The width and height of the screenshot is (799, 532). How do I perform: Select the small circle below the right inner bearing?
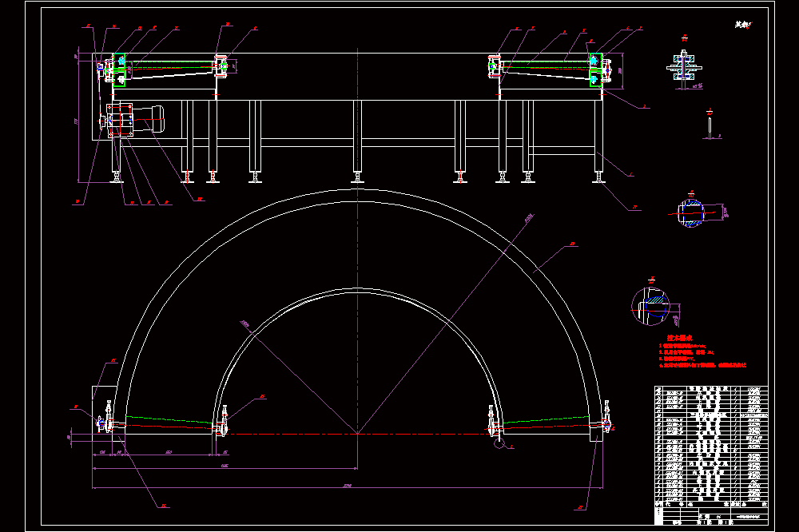[x=499, y=443]
